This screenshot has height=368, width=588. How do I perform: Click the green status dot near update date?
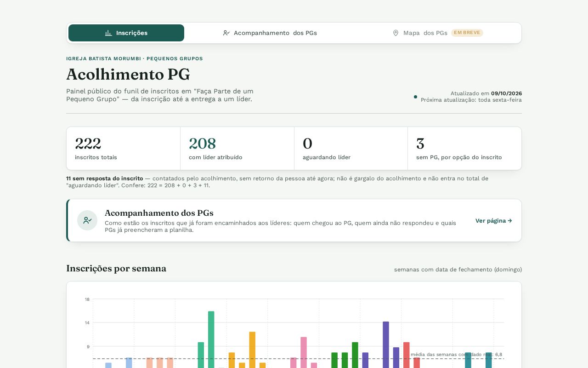415,97
